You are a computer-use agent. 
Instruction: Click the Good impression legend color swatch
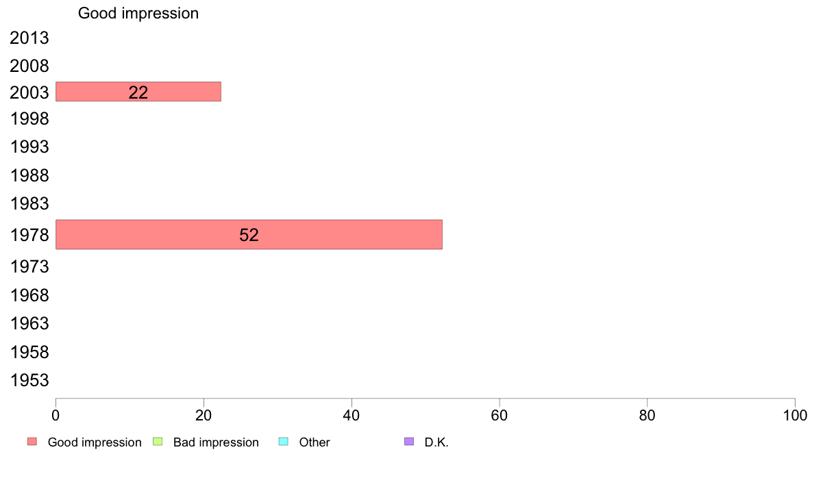click(32, 442)
